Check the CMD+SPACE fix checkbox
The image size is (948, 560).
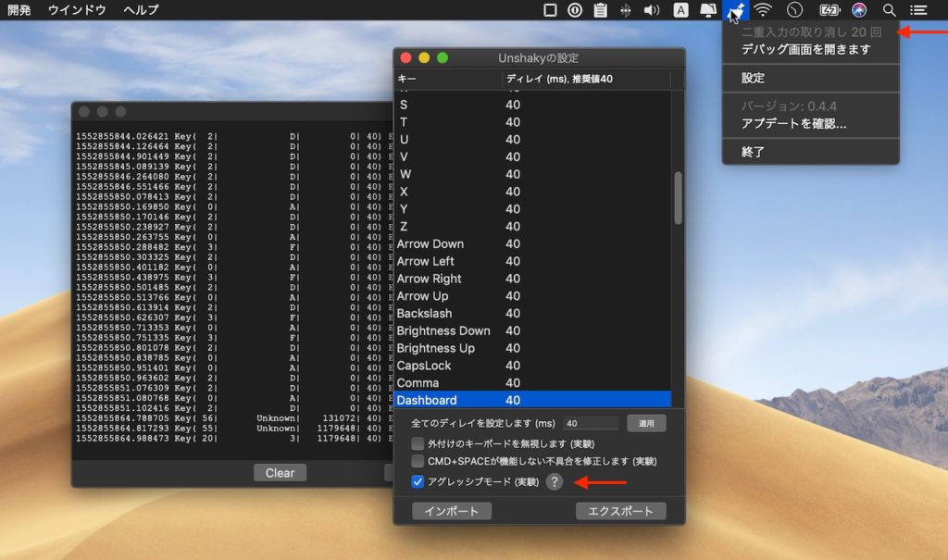(418, 461)
